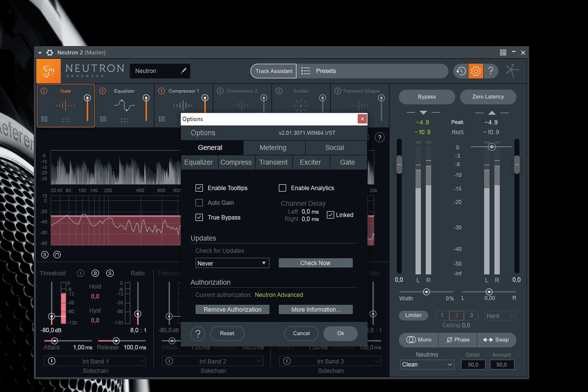This screenshot has height=392, width=588.
Task: Check the Auto Gain checkbox
Action: (199, 203)
